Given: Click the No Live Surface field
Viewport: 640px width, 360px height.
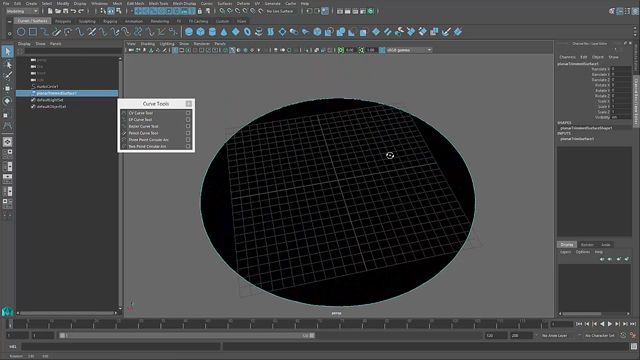Looking at the screenshot, I should click(280, 11).
